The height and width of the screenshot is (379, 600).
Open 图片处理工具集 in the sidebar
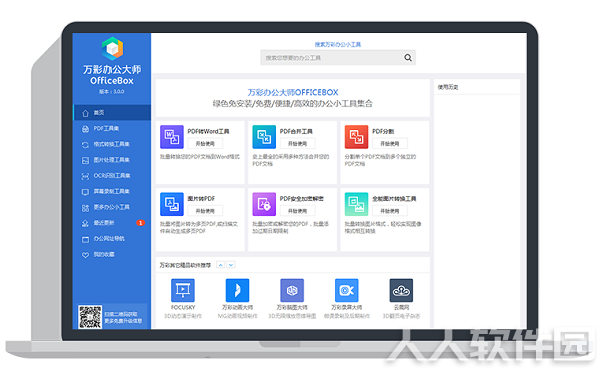(x=112, y=160)
